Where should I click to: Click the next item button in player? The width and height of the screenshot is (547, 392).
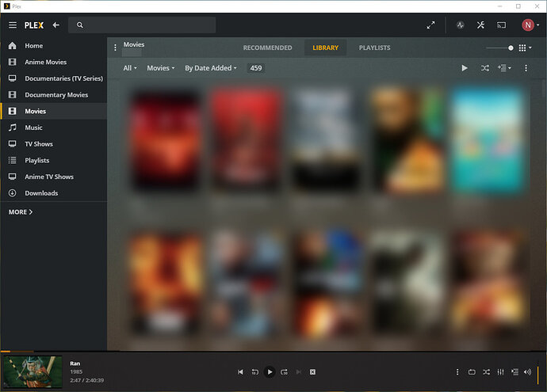pyautogui.click(x=299, y=371)
